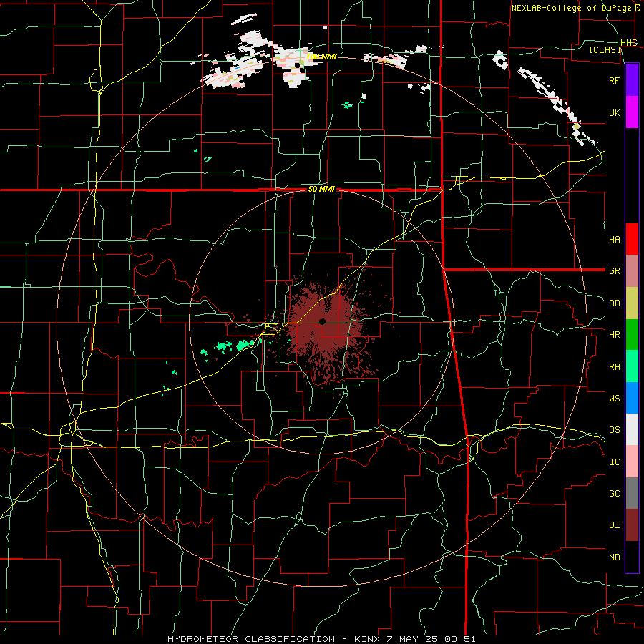Click the GR legend color swatch
The height and width of the screenshot is (644, 644).
click(x=632, y=271)
